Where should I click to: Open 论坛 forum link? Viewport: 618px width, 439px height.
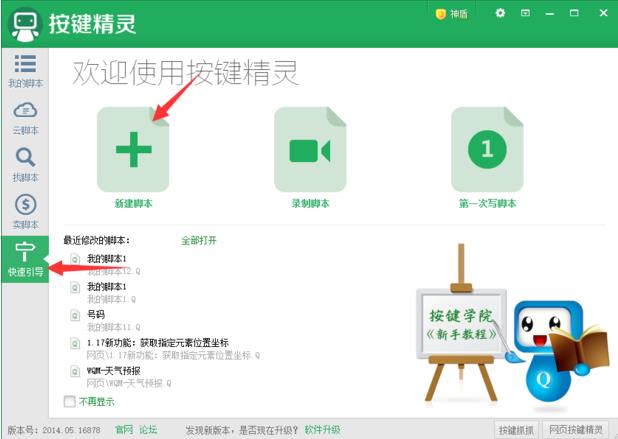click(x=148, y=429)
